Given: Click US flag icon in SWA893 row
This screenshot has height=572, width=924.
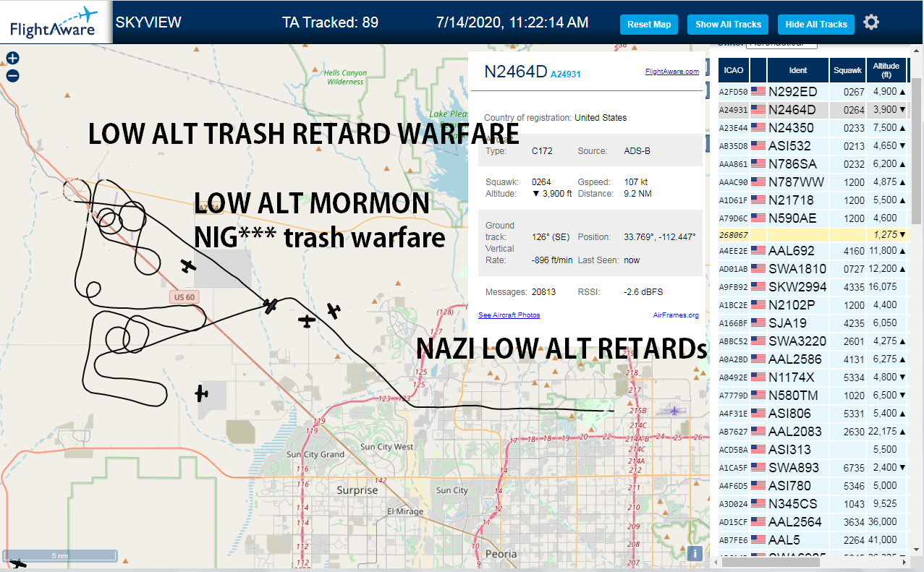Looking at the screenshot, I should tap(758, 468).
